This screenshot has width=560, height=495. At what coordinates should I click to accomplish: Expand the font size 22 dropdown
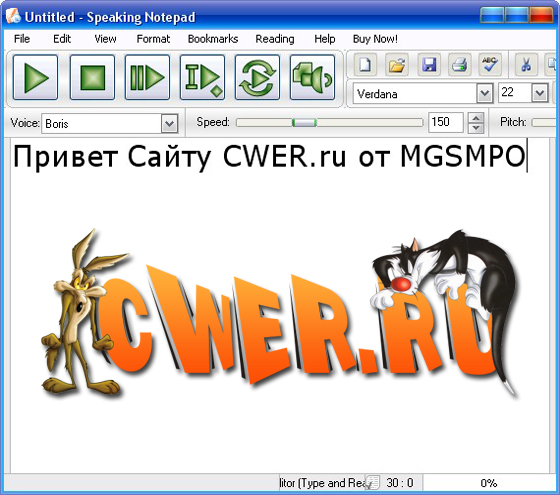click(540, 94)
